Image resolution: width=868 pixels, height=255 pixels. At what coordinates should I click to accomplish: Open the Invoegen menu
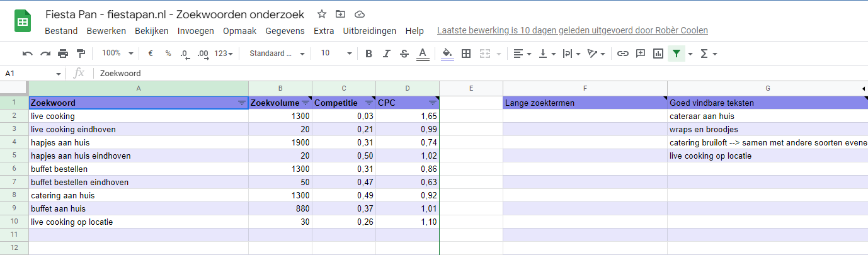pos(195,31)
